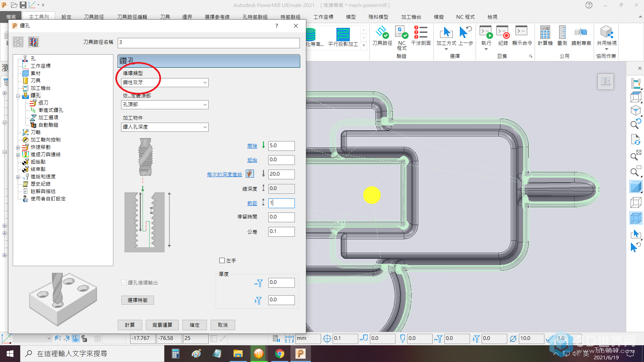Image resolution: width=644 pixels, height=362 pixels.
Task: Open the 檔案 menu
Action: (x=11, y=17)
